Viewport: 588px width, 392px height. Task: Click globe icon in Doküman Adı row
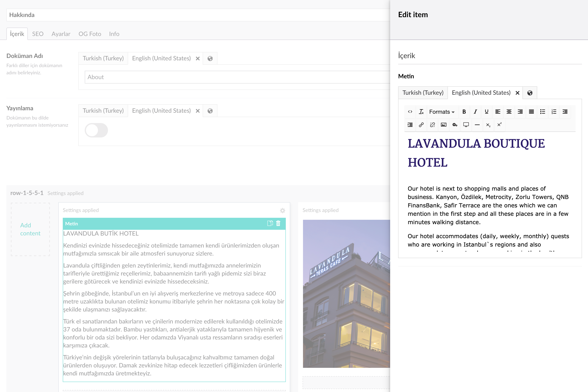[210, 59]
